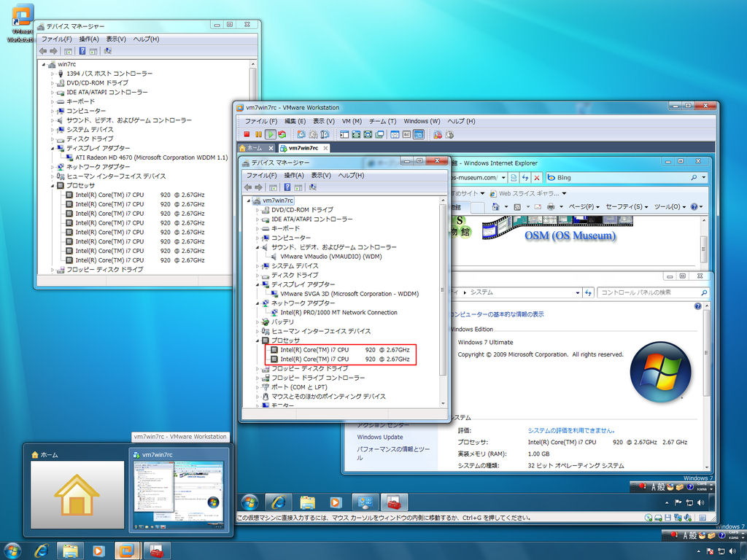
Task: Collapse ディスプレイ アダプター in host Device Manager
Action: click(53, 149)
